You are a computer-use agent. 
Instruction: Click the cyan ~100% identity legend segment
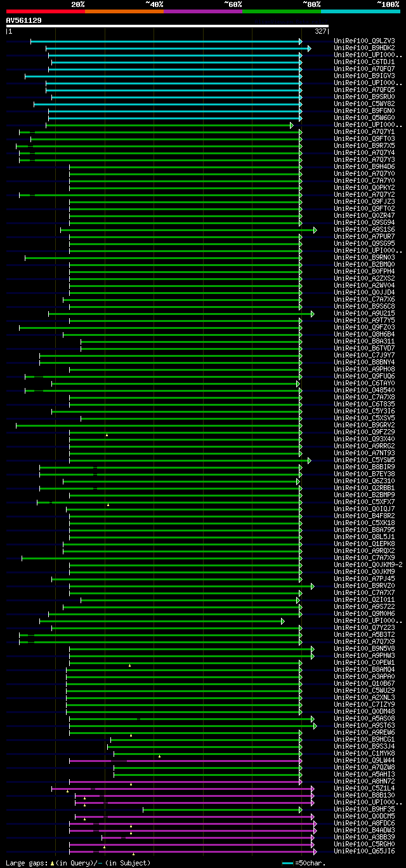360,11
